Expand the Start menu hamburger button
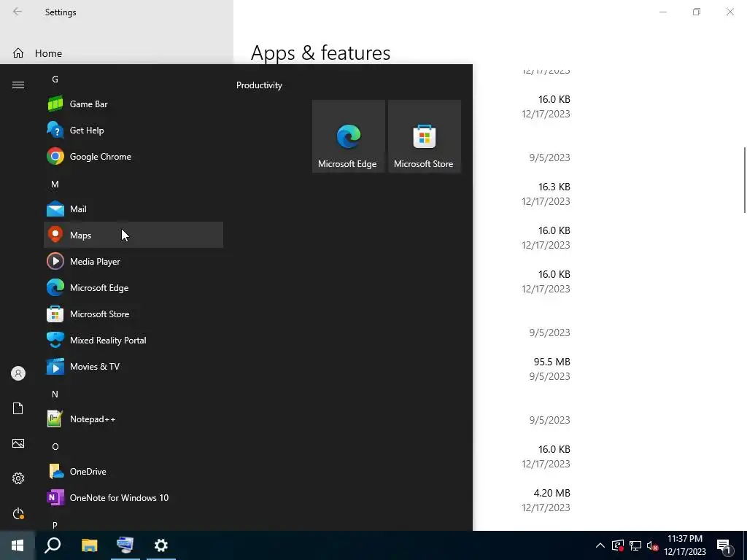This screenshot has width=747, height=560. (18, 85)
